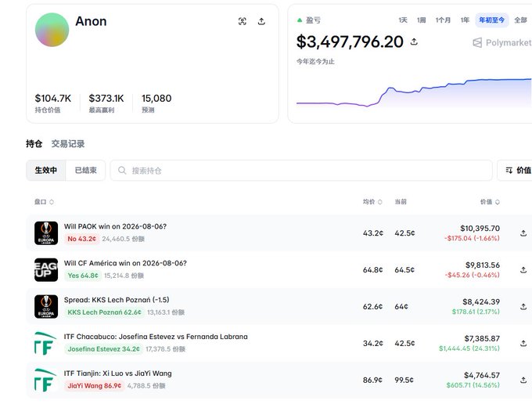
Task: Click the Josefina Estevez 34.2¢ badge
Action: (x=103, y=348)
